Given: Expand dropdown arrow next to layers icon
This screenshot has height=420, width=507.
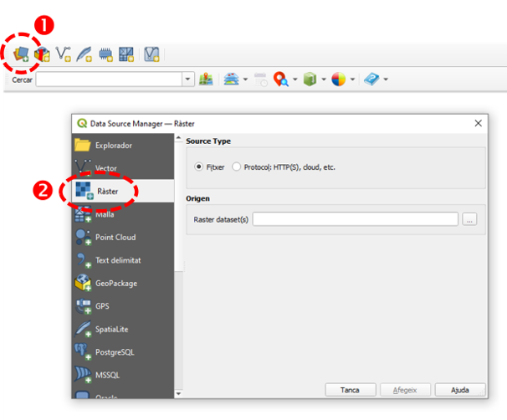Looking at the screenshot, I should coord(245,79).
